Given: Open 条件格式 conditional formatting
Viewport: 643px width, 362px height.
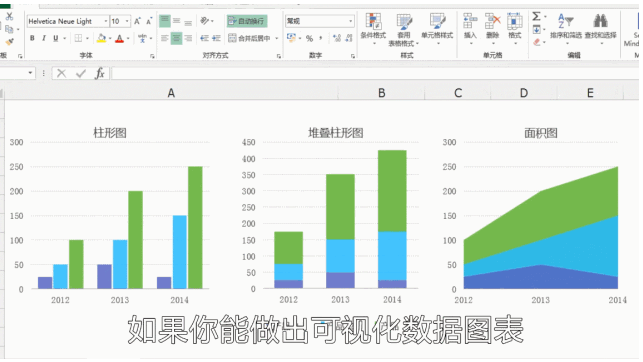Looking at the screenshot, I should tap(373, 28).
